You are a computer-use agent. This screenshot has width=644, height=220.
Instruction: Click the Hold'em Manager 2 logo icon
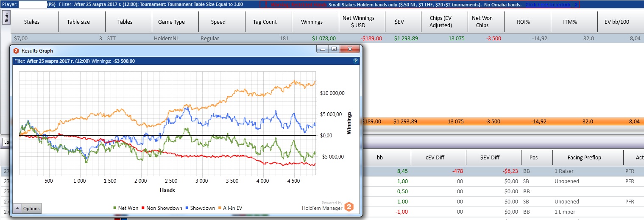point(348,207)
